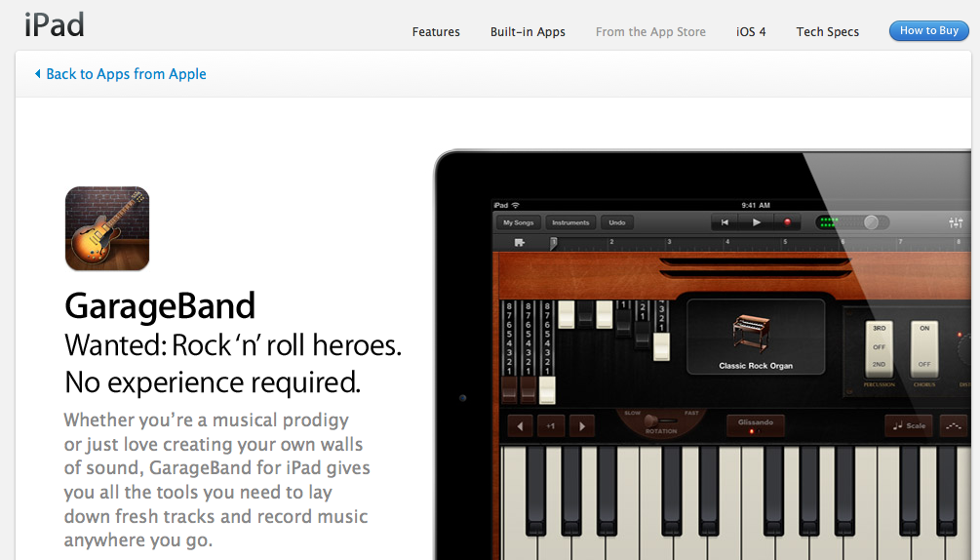Adjust the master volume slider knob
This screenshot has width=980, height=560.
[871, 222]
